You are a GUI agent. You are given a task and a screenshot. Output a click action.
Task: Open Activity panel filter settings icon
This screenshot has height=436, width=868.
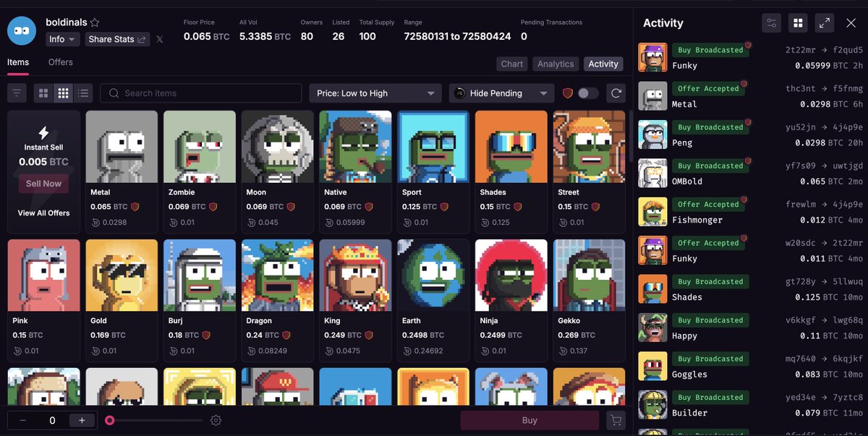pos(772,23)
